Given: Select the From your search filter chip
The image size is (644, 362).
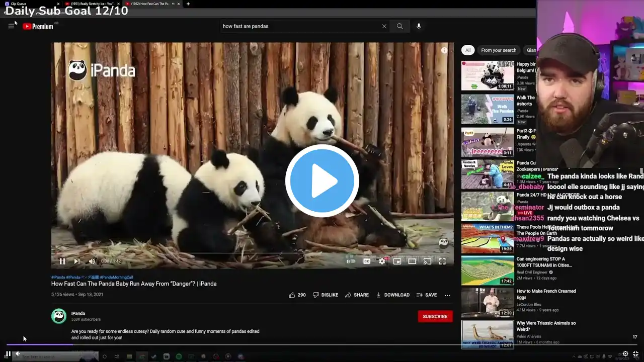Looking at the screenshot, I should point(499,50).
